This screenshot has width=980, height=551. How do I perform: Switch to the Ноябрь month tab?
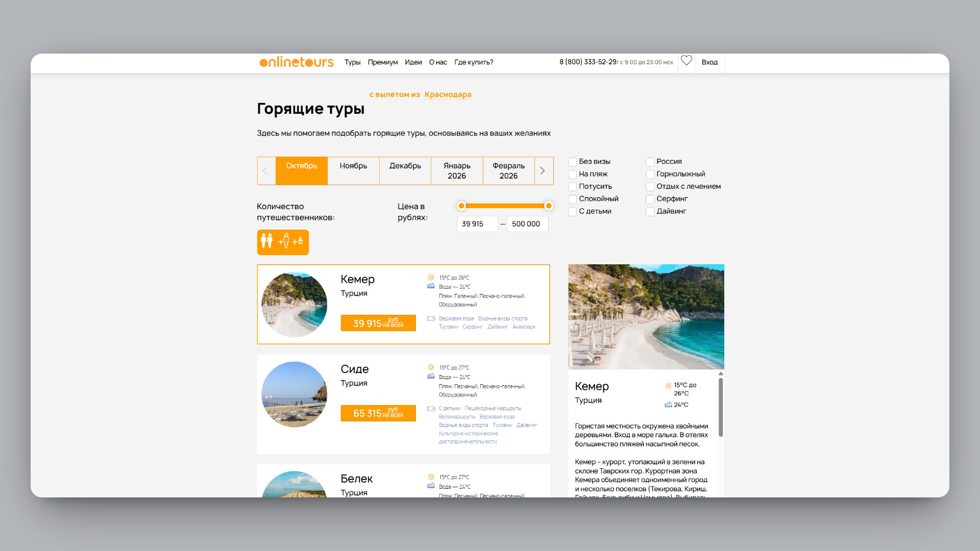click(x=353, y=166)
